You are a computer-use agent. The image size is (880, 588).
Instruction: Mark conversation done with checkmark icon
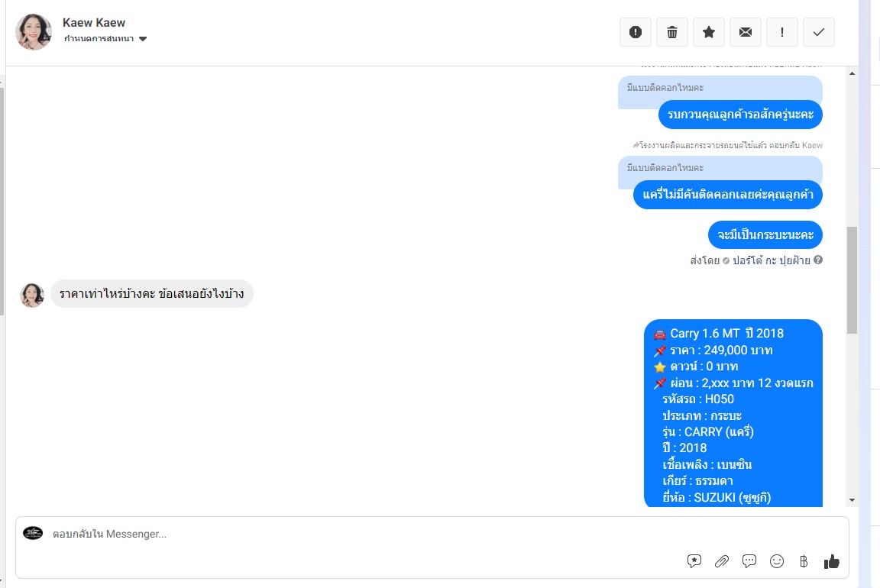819,32
